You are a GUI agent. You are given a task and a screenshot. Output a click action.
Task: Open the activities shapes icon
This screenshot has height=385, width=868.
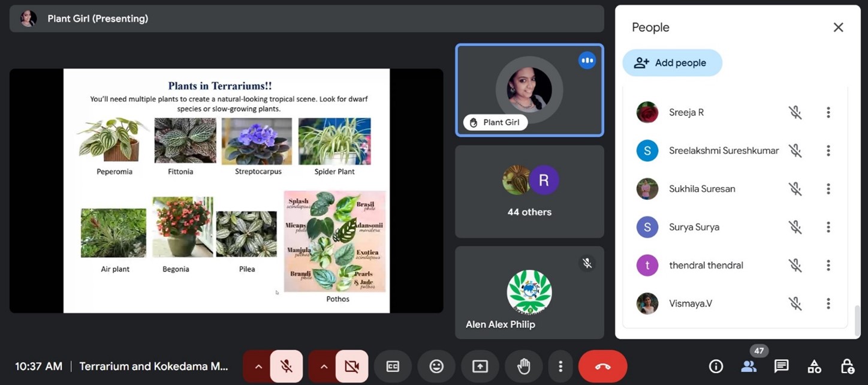(x=814, y=366)
